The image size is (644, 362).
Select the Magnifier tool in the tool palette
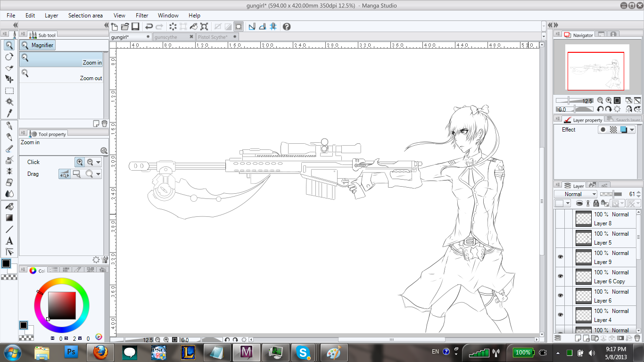click(x=9, y=45)
